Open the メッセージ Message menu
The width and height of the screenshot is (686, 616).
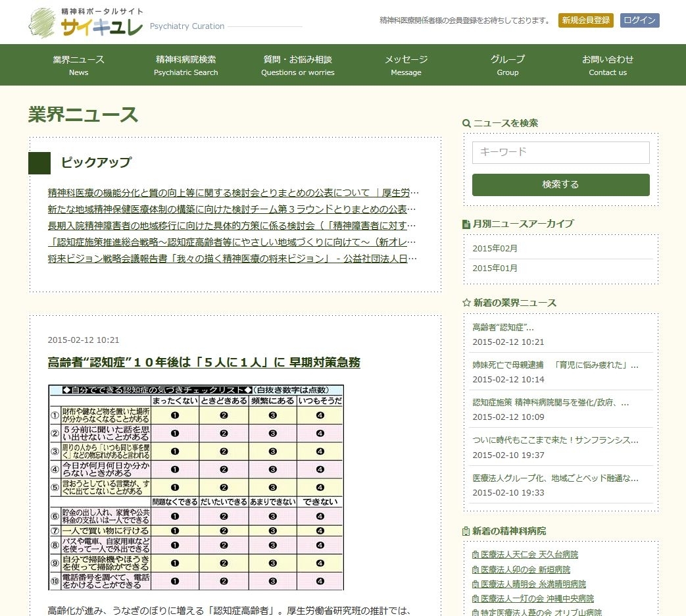[x=406, y=65]
